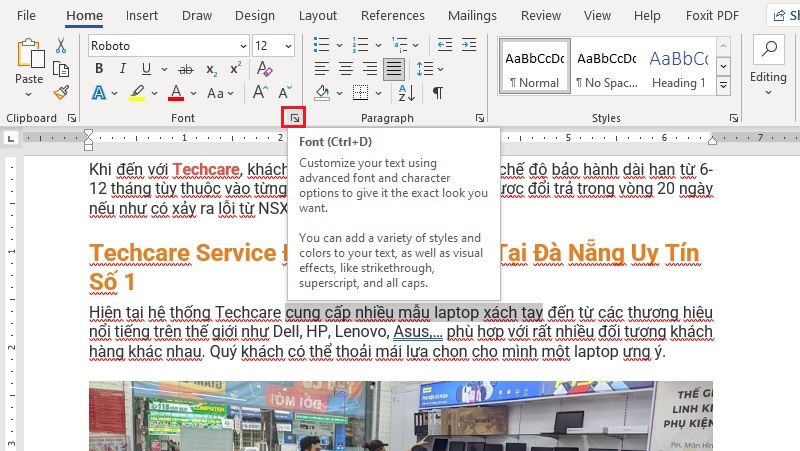Image resolution: width=800 pixels, height=451 pixels.
Task: Open underline style dropdown arrow
Action: pos(164,69)
